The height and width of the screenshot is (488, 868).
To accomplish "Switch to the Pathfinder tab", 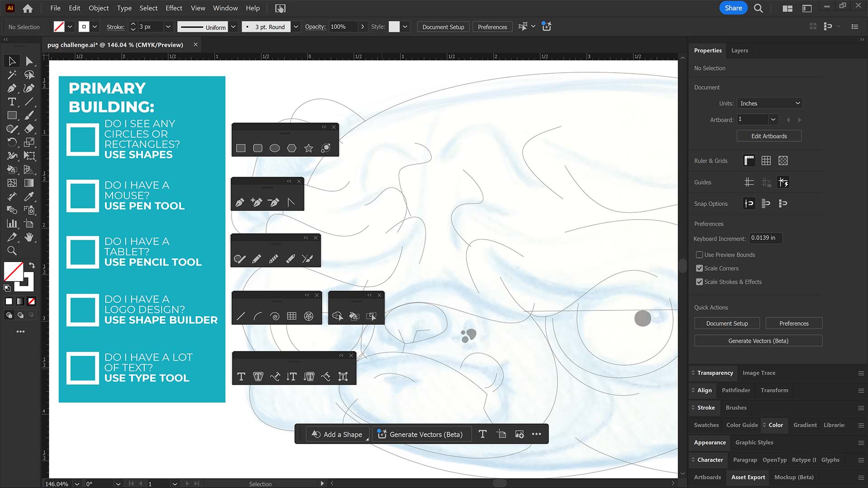I will click(736, 390).
